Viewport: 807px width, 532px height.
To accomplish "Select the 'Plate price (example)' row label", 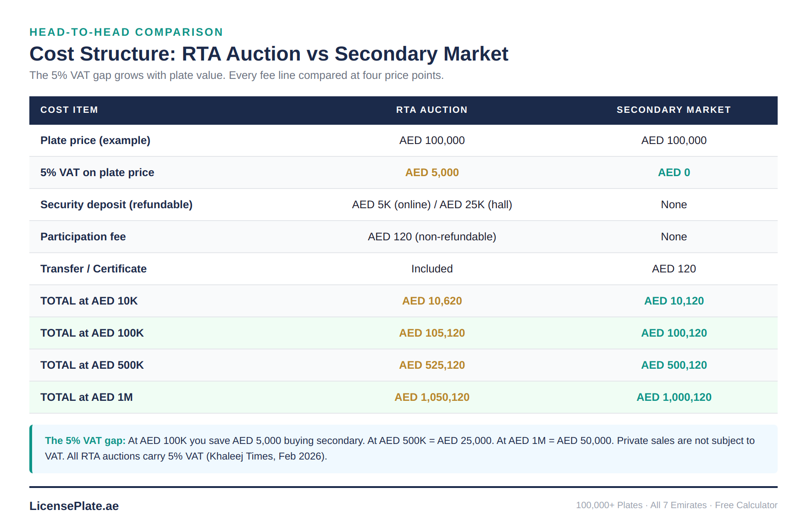I will (95, 140).
